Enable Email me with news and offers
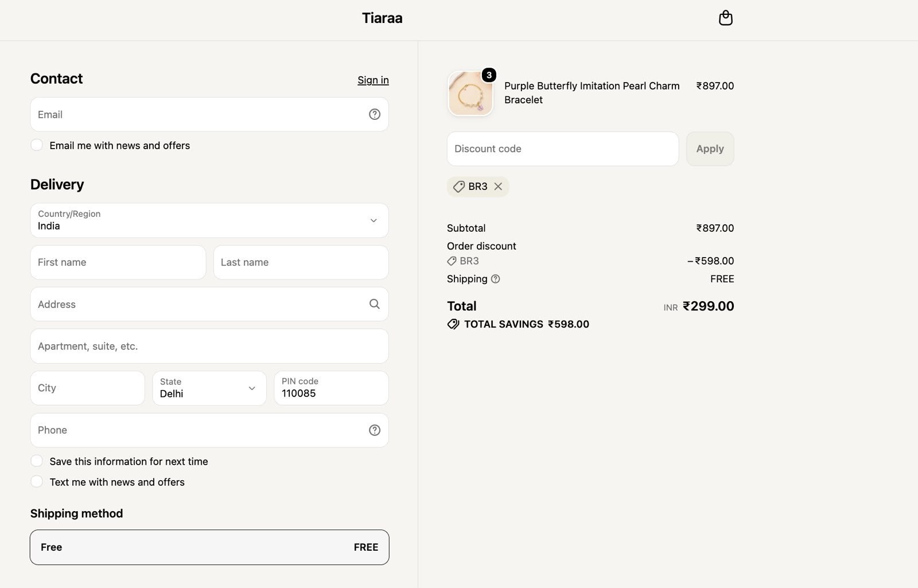918x588 pixels. 37,145
